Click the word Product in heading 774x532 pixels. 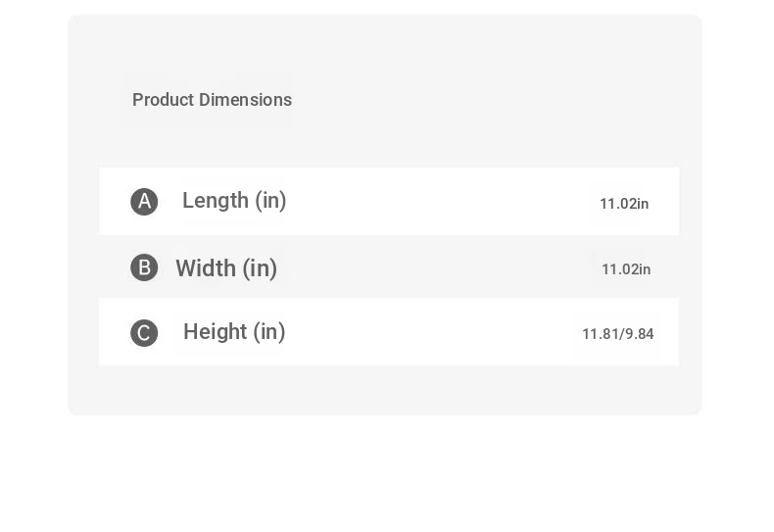pos(164,100)
